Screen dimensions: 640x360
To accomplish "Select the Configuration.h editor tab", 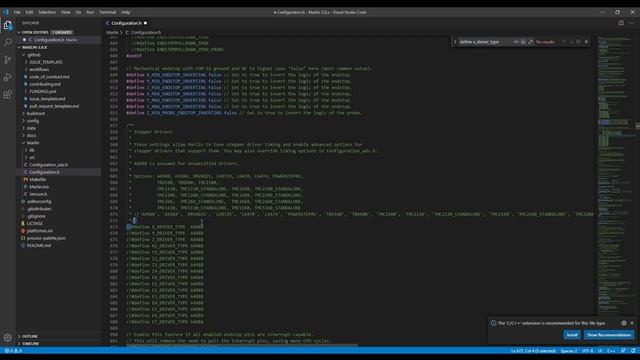I will click(x=127, y=23).
